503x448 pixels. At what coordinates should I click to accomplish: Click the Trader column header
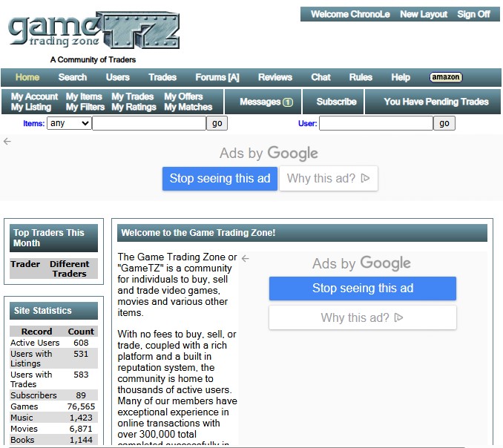click(x=25, y=264)
